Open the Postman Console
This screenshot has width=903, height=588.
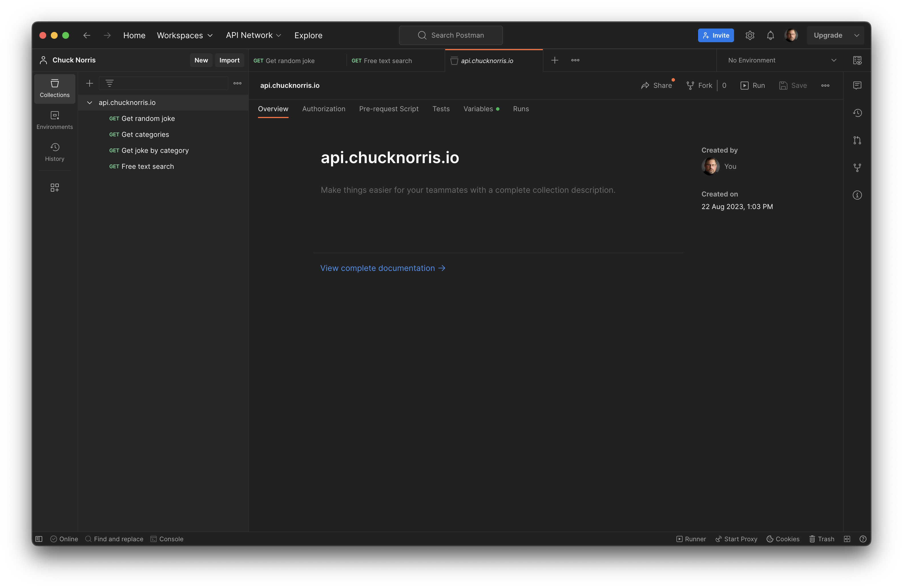pyautogui.click(x=167, y=539)
